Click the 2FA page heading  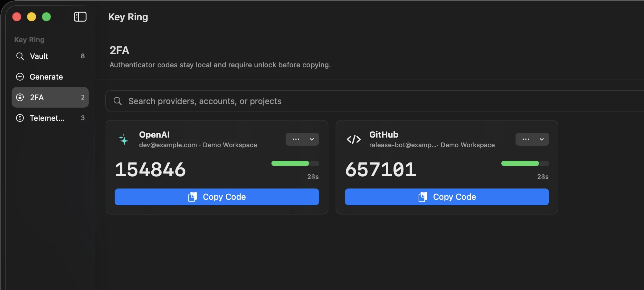119,50
